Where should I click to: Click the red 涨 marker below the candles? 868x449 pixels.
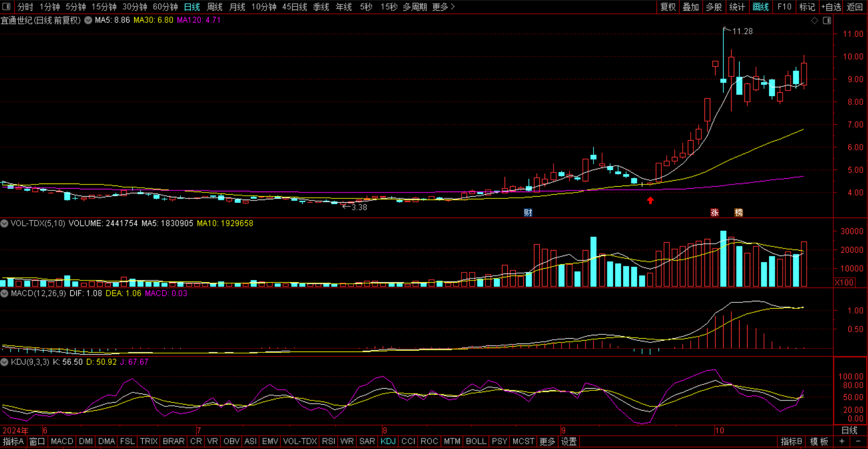(x=715, y=213)
